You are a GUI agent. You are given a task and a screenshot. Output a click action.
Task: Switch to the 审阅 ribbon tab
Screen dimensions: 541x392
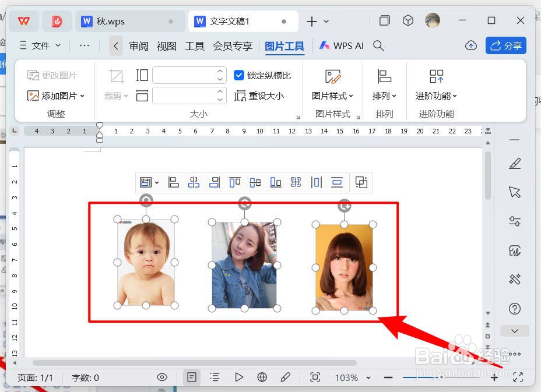(x=139, y=46)
